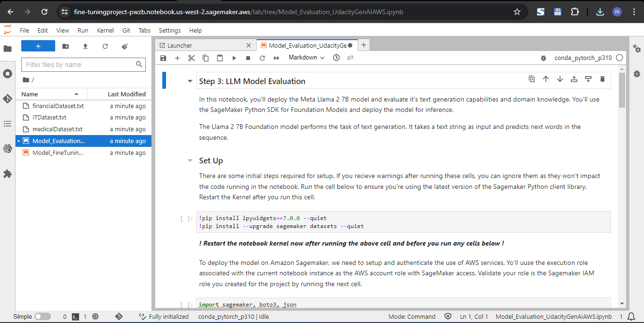Save the notebook
644x323 pixels.
pyautogui.click(x=163, y=58)
